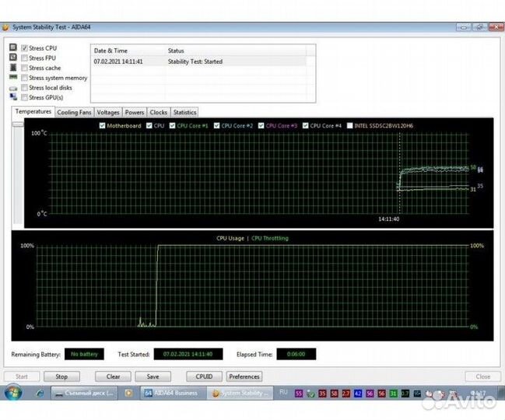The height and width of the screenshot is (420, 505).
Task: Switch to the Cooling Fans tab
Action: click(x=74, y=112)
